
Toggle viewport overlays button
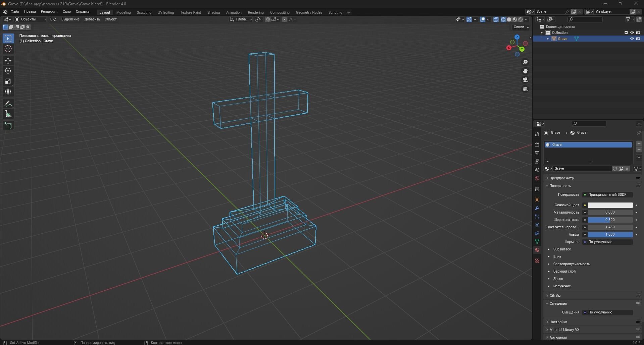(483, 19)
